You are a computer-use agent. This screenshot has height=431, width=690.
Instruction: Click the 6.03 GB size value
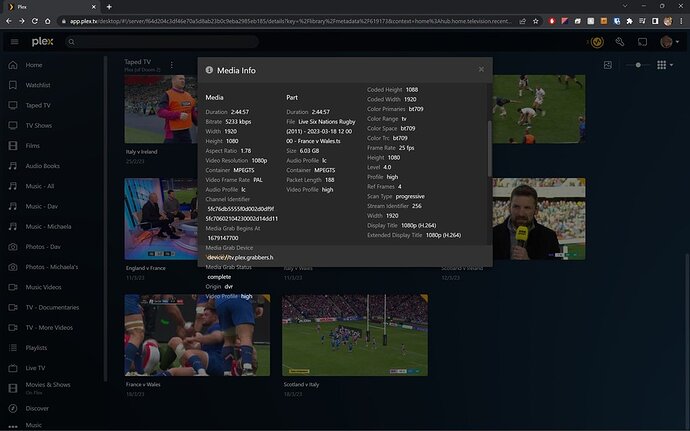tap(309, 151)
